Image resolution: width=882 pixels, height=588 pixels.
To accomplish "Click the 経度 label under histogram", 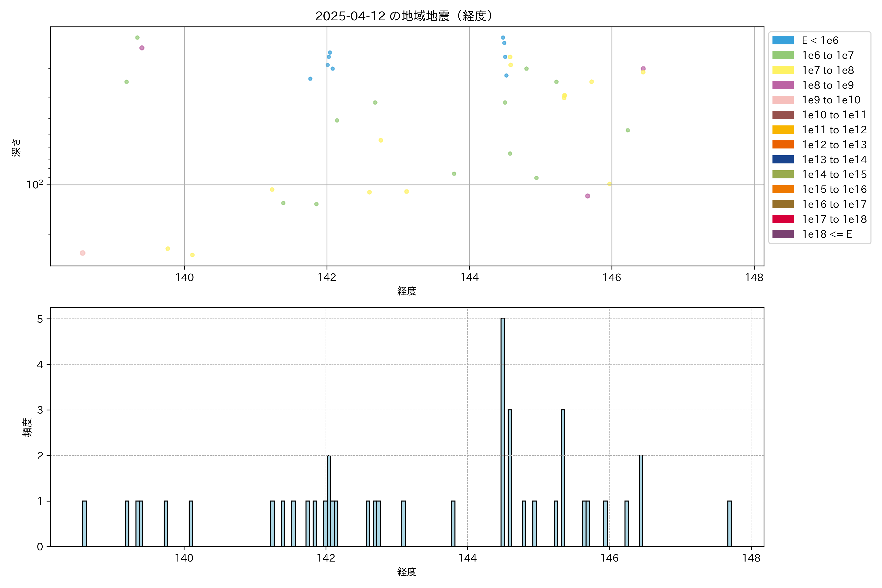I will (x=407, y=572).
